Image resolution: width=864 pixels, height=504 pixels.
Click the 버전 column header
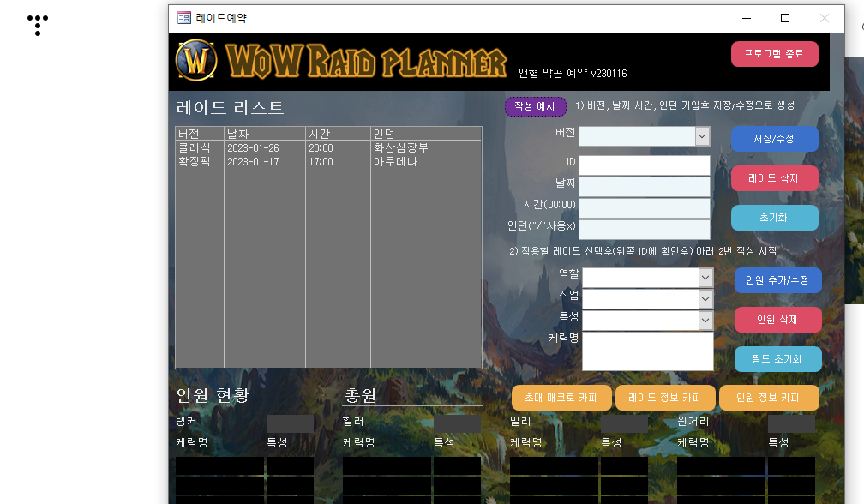point(200,134)
